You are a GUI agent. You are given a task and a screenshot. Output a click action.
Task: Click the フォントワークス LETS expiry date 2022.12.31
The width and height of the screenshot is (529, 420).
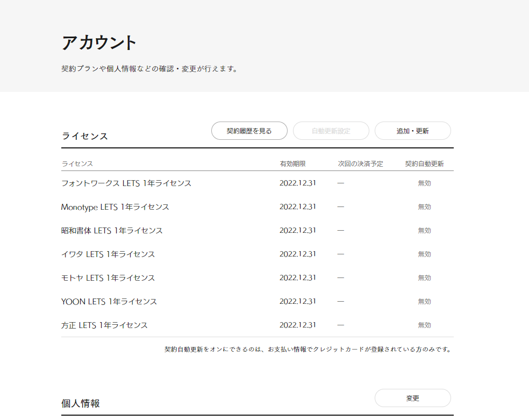pyautogui.click(x=298, y=183)
